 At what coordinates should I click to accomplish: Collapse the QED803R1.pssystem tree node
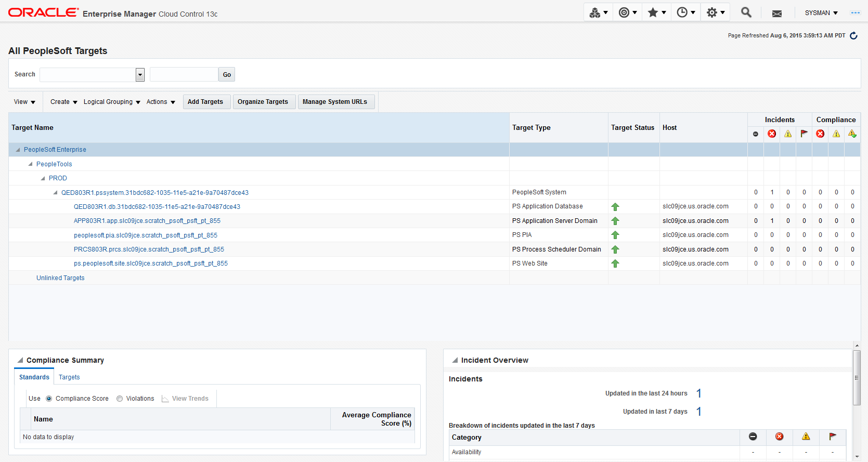(x=55, y=193)
